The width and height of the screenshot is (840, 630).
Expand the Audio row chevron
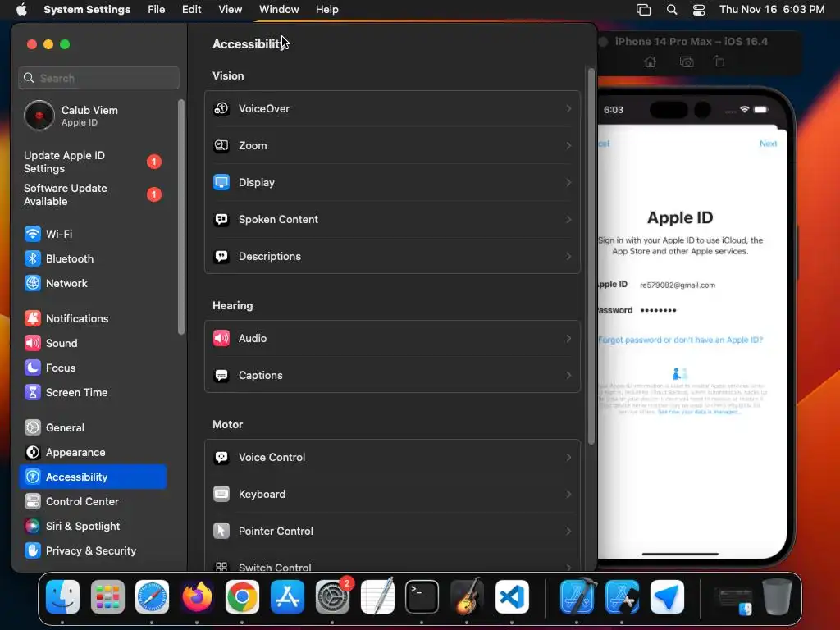pyautogui.click(x=568, y=339)
